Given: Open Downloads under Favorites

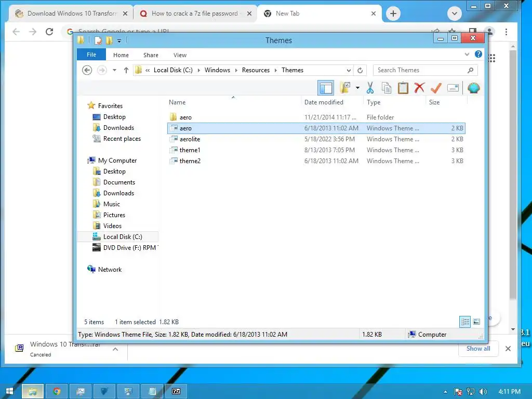Looking at the screenshot, I should 118,128.
